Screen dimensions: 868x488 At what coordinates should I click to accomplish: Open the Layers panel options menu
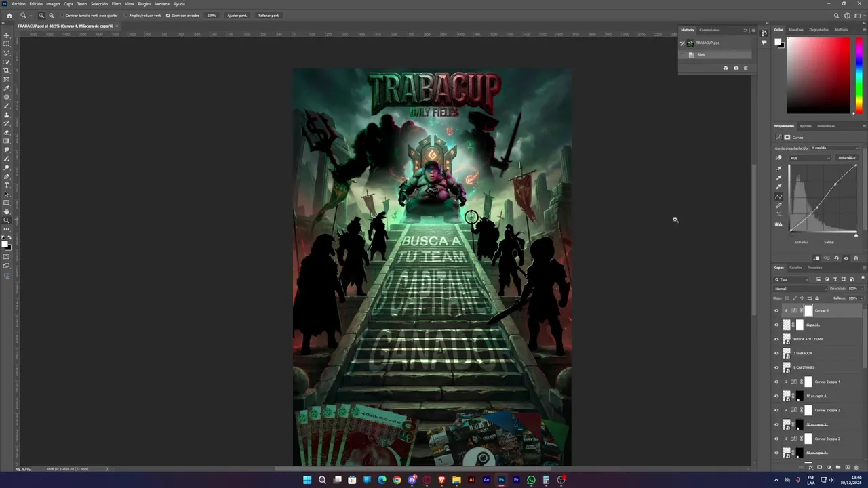(x=864, y=268)
